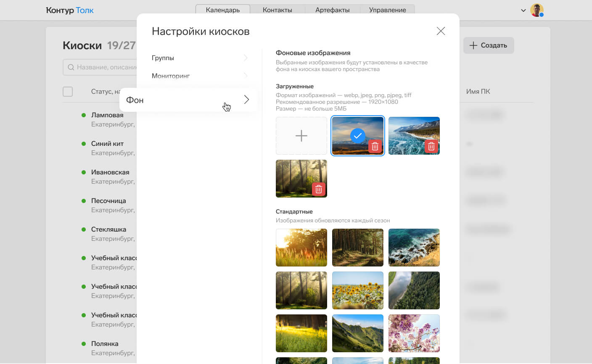Open the Полянка kiosk row
Viewport: 592px width, 364px height.
click(x=105, y=344)
